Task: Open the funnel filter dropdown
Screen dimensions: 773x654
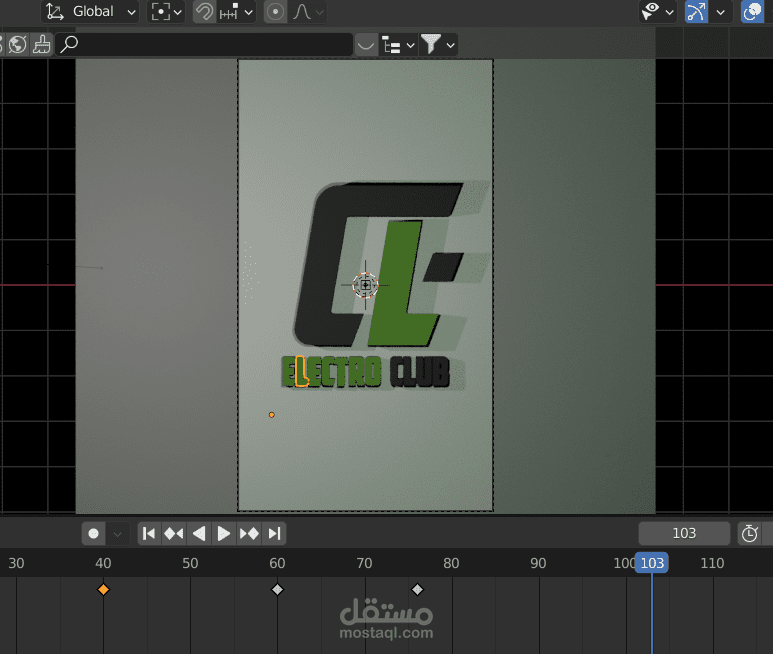Action: point(438,44)
